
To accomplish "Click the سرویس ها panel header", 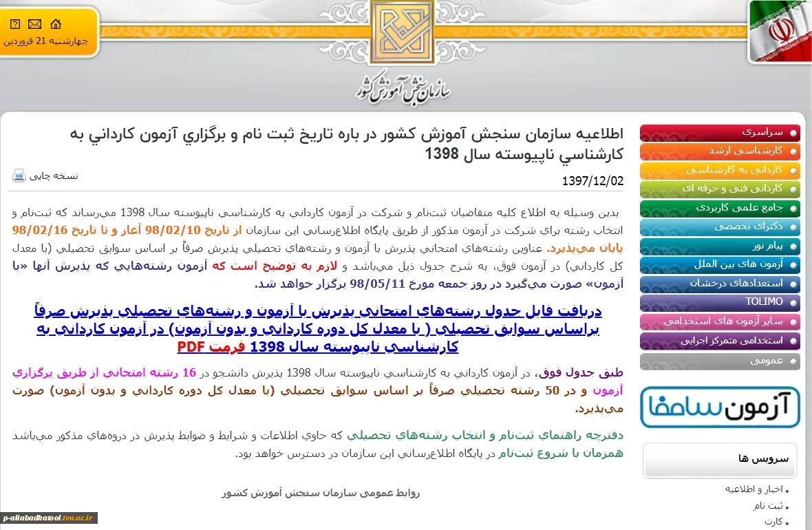I will click(x=720, y=460).
